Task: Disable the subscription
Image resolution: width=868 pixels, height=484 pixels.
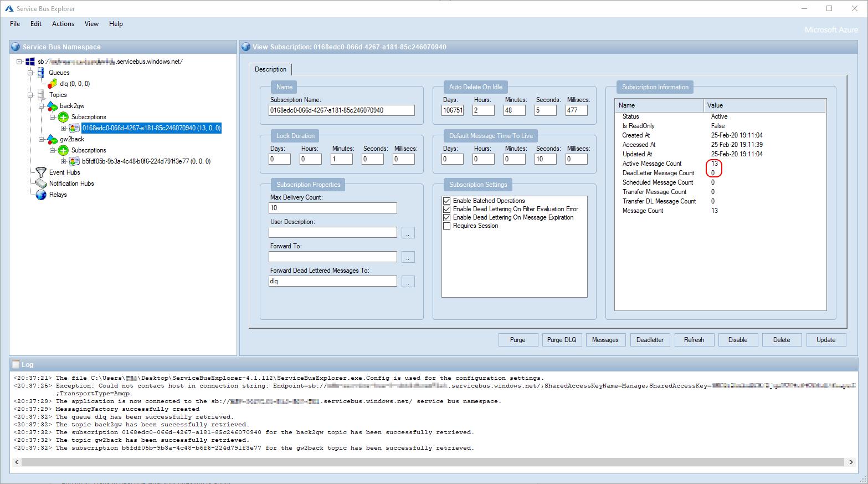Action: 738,340
